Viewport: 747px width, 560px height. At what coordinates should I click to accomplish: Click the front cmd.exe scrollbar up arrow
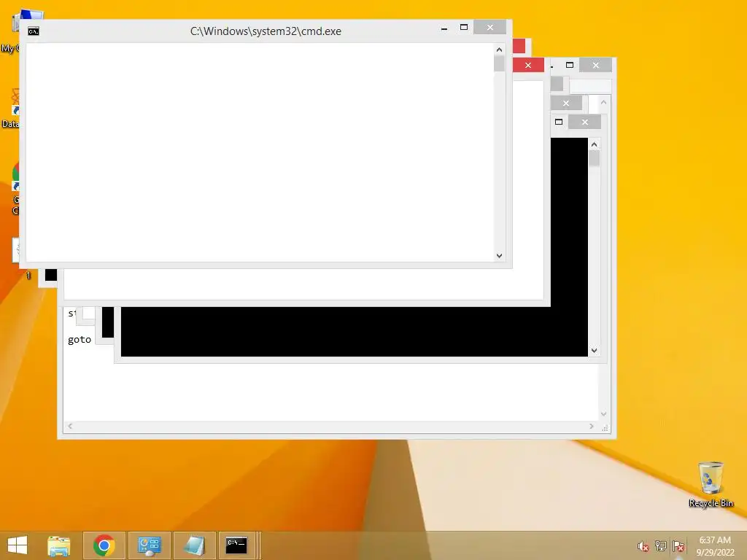(x=499, y=50)
